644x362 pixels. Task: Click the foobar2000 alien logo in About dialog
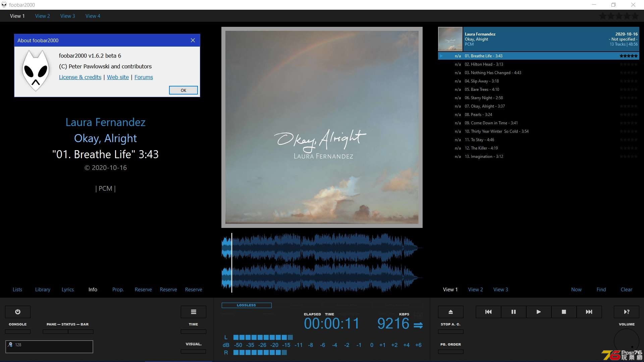click(36, 70)
